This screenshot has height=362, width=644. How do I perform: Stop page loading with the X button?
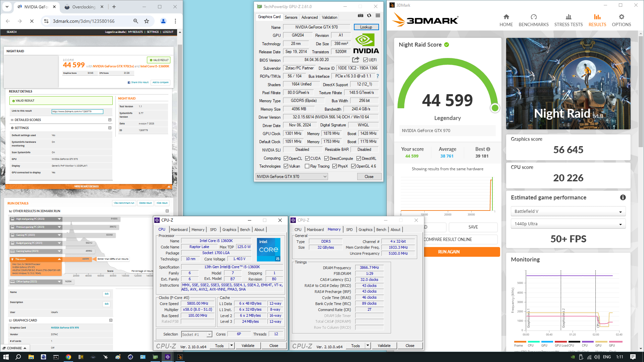32,21
